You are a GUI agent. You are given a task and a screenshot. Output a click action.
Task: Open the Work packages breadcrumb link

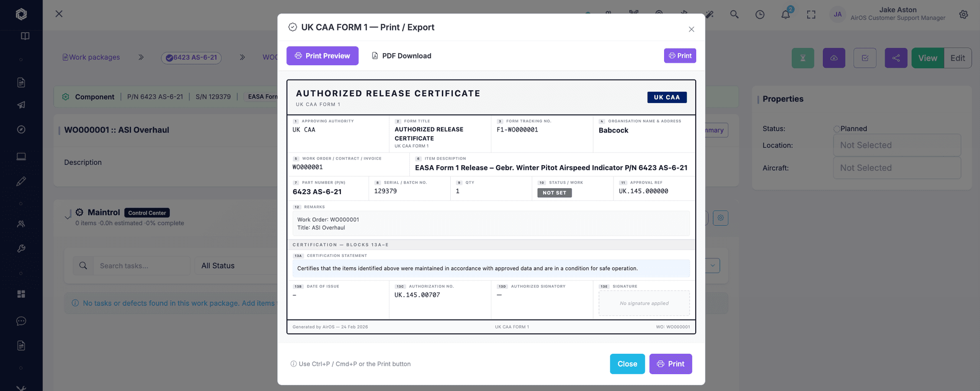click(x=91, y=57)
